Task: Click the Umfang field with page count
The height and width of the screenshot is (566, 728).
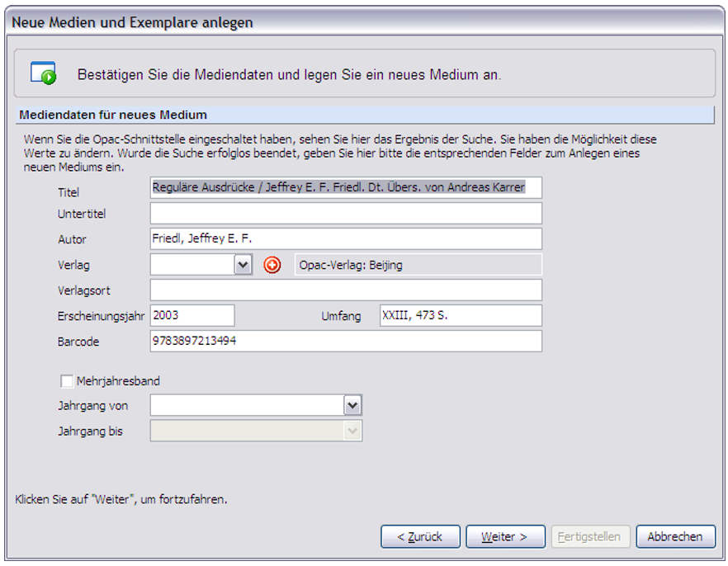Action: (461, 315)
